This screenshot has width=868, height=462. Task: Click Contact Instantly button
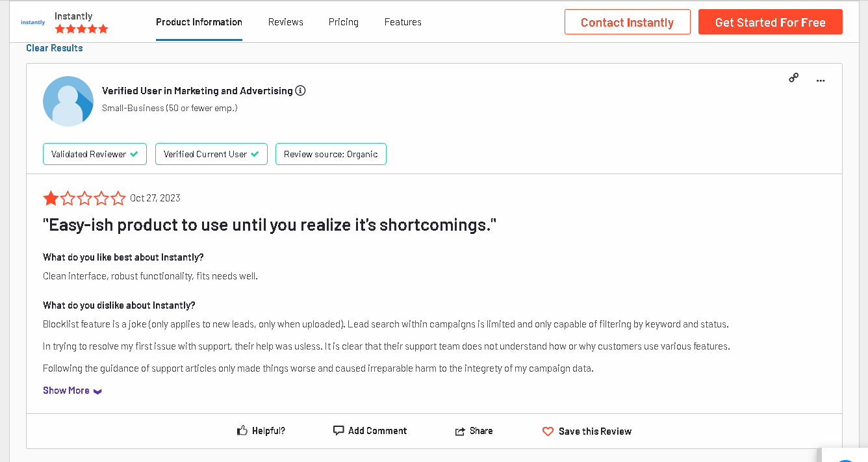click(627, 21)
